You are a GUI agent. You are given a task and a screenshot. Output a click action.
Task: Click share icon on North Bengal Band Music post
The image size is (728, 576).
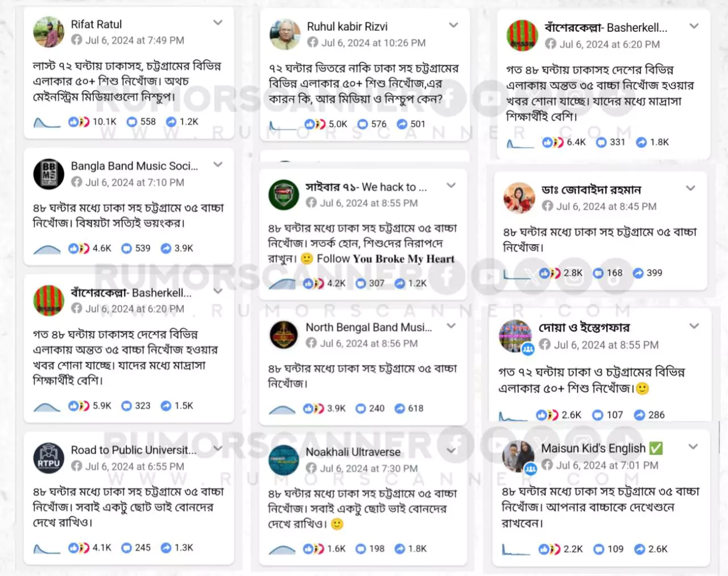click(400, 408)
